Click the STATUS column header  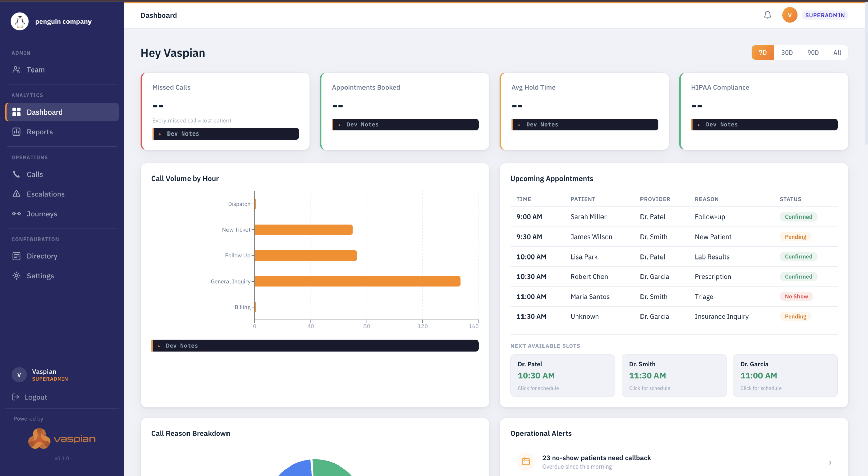click(x=790, y=199)
